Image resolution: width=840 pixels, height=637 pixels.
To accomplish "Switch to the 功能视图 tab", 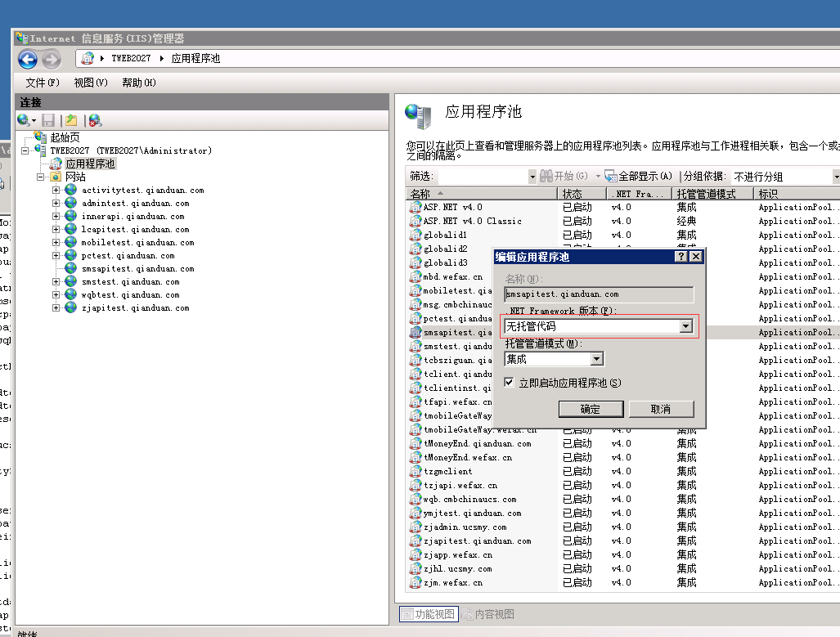I will [x=428, y=614].
